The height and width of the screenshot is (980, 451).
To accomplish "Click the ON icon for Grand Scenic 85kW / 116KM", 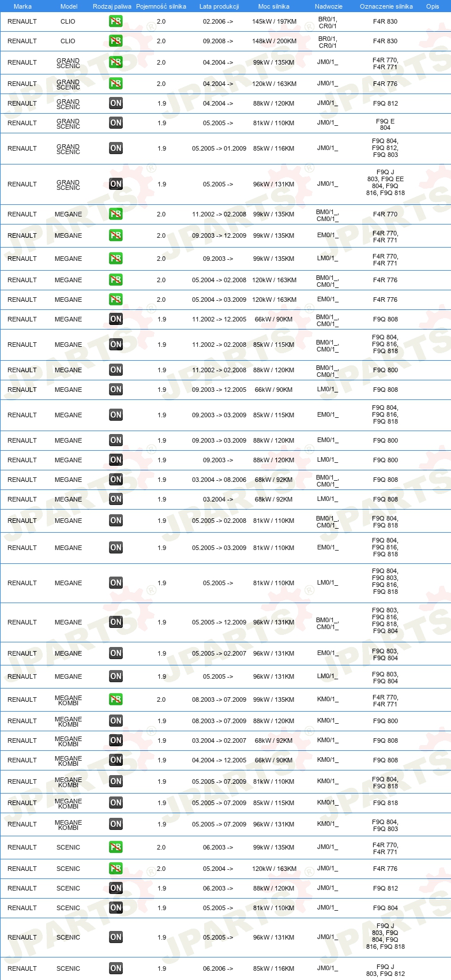I will coord(116,148).
